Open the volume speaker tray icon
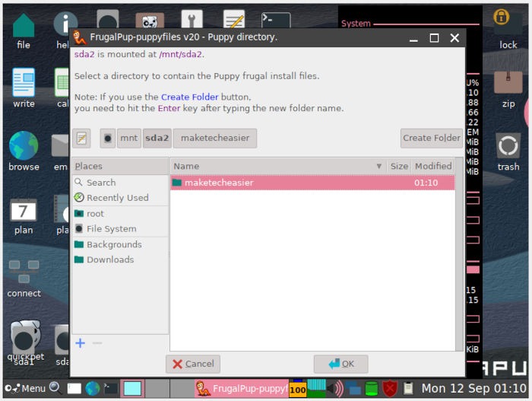 coord(335,388)
